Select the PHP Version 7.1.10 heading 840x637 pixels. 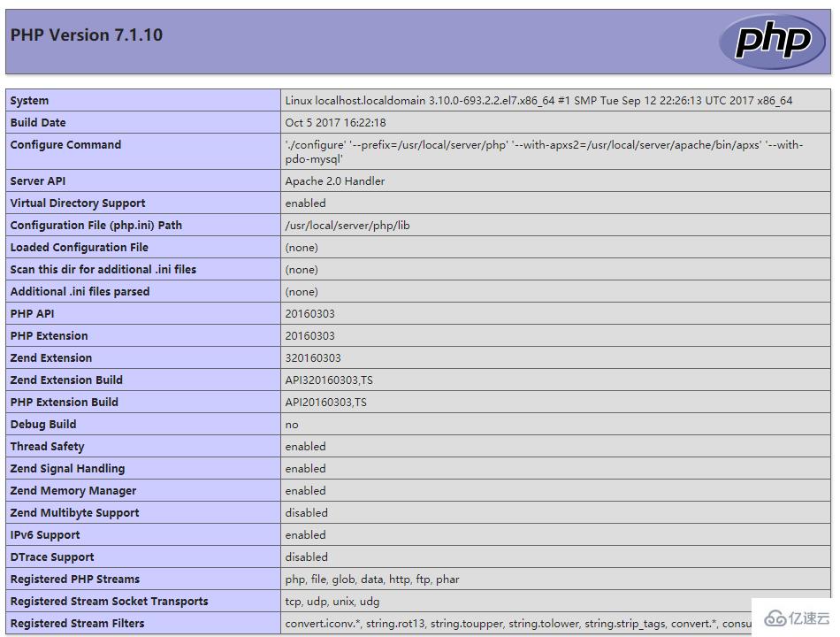87,35
